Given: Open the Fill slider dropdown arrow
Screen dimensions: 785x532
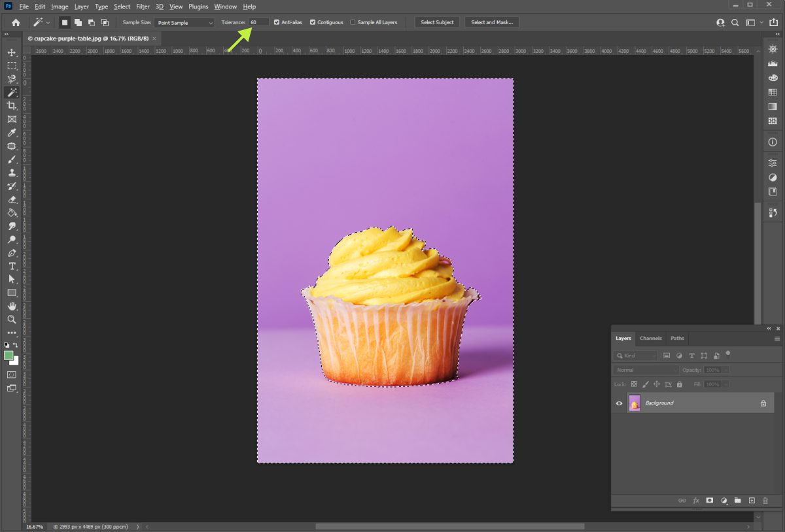Looking at the screenshot, I should coord(726,384).
